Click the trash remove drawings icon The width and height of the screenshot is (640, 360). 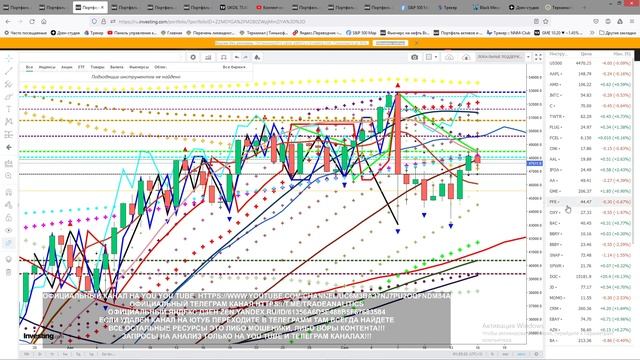point(9,272)
